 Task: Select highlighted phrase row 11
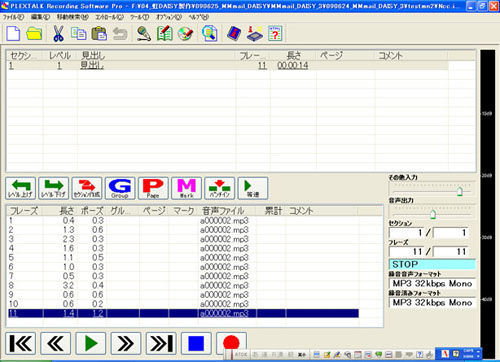[183, 313]
